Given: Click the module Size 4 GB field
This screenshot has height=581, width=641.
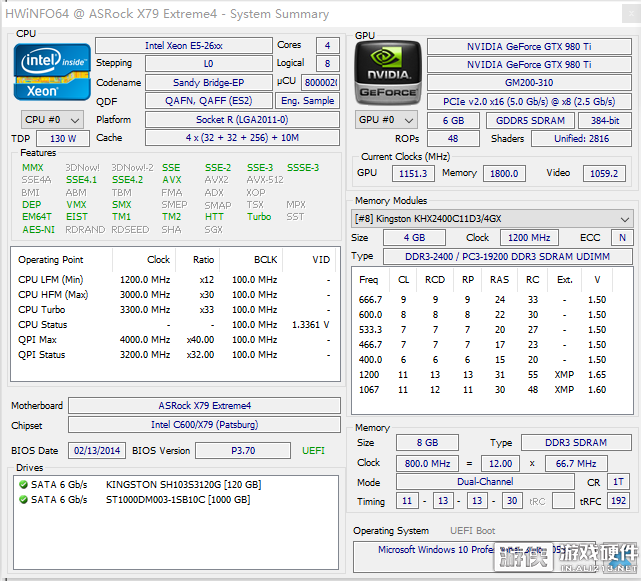Looking at the screenshot, I should 414,238.
